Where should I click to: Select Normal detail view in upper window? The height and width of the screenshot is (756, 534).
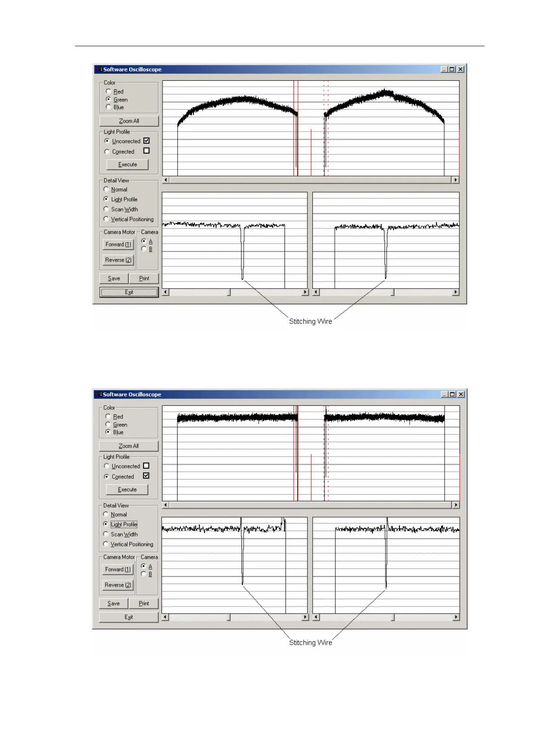[x=106, y=189]
